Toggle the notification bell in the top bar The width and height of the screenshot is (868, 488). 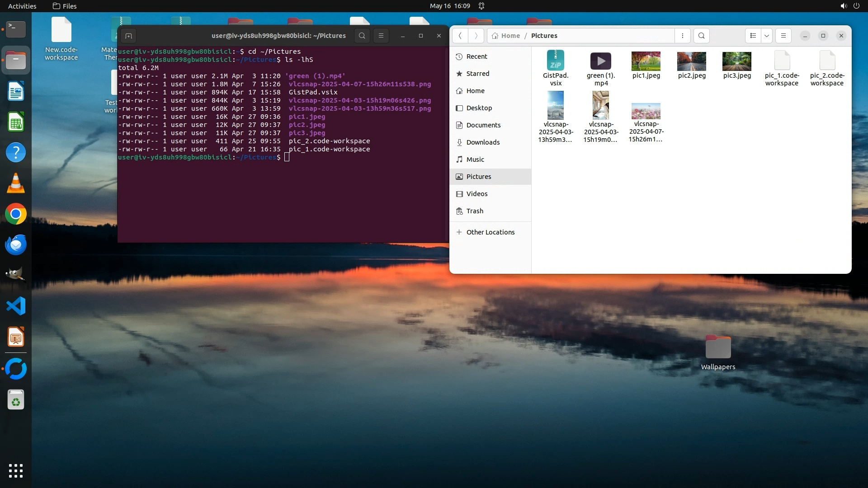481,6
